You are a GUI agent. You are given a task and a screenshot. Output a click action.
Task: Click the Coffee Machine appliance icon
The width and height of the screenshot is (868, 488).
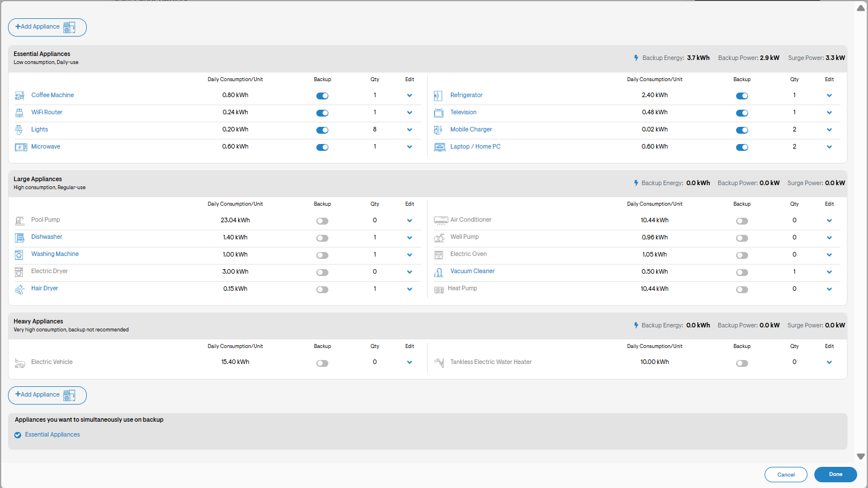(x=19, y=96)
